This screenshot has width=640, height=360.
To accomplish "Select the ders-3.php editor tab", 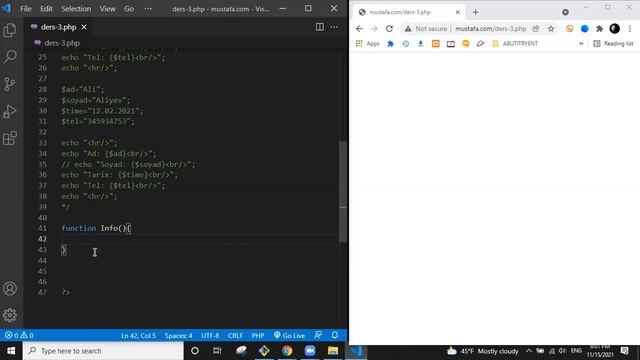I will point(58,27).
